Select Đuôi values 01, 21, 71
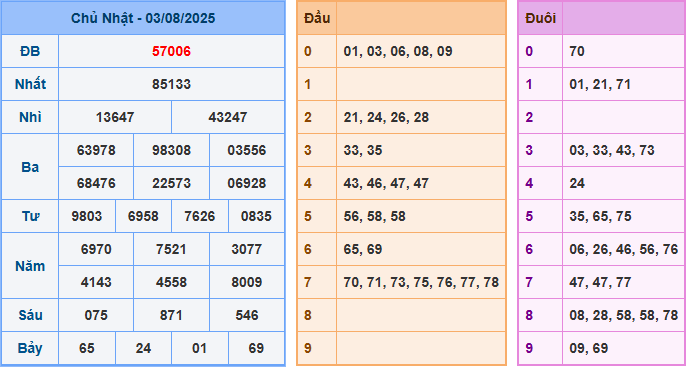 [x=600, y=84]
